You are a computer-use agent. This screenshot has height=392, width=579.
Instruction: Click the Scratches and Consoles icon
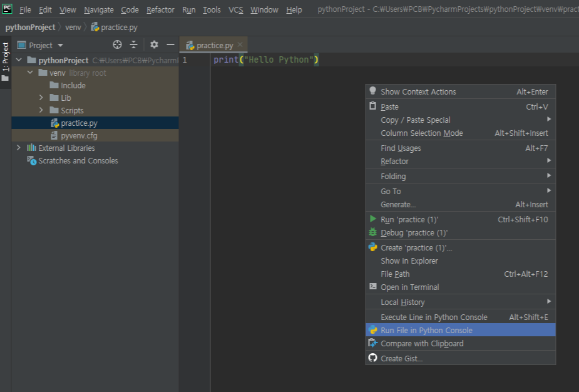point(32,161)
